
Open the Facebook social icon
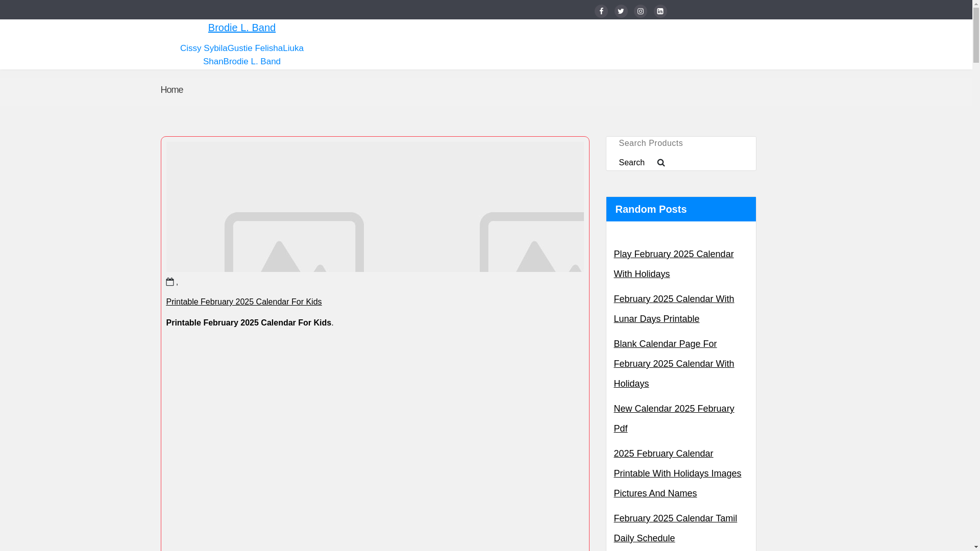coord(601,11)
